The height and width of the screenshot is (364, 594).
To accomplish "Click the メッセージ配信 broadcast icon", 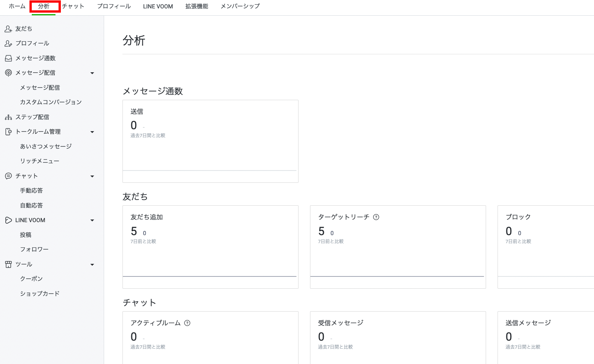I will [x=8, y=73].
